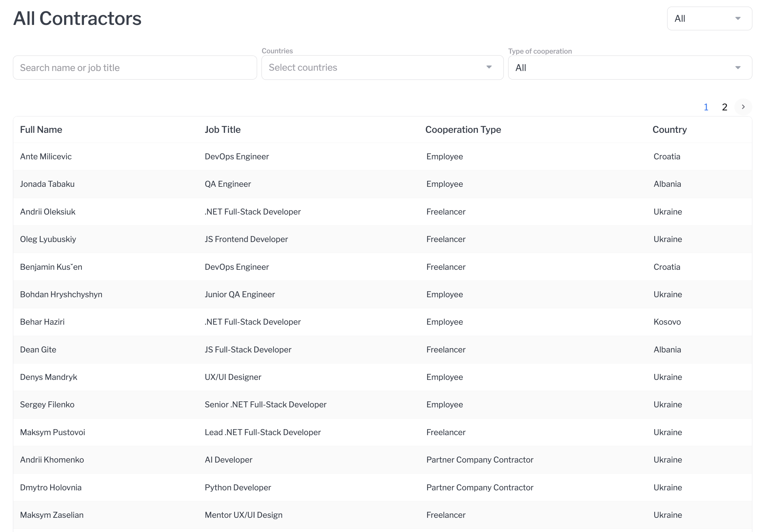Click Ante Milicevic's Employee cooperation cell
This screenshot has width=764, height=532.
(x=444, y=157)
